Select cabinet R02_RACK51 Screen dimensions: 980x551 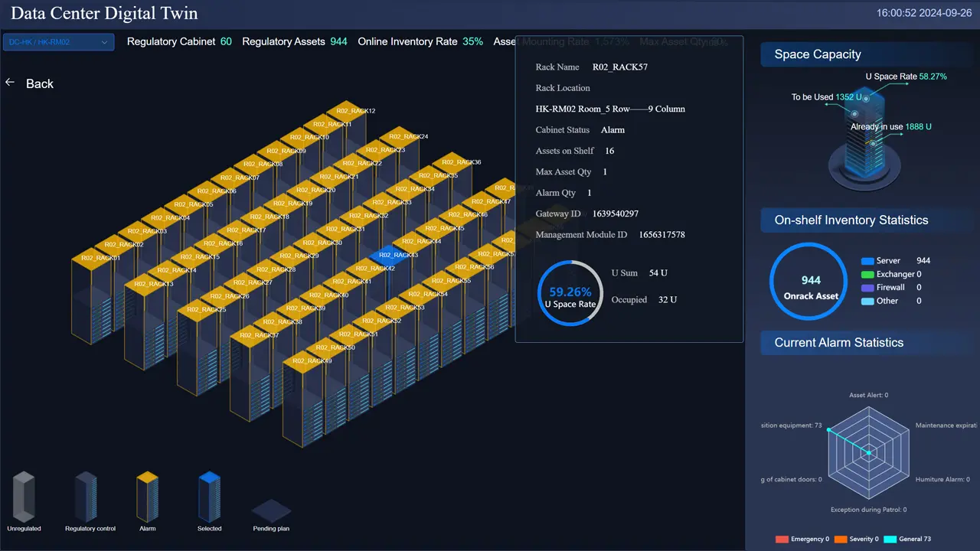tap(358, 334)
